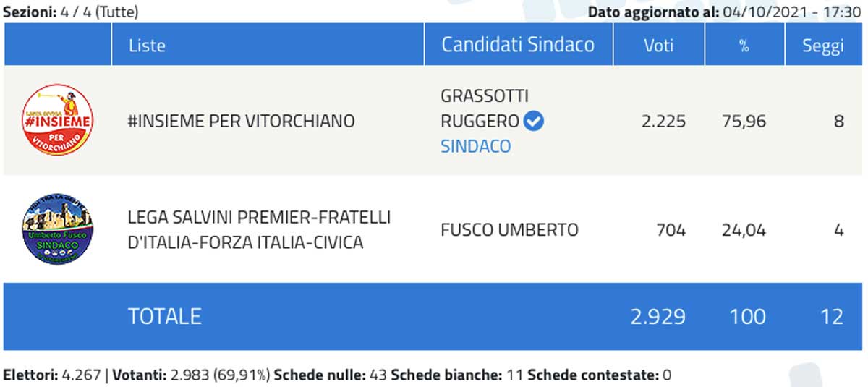Screen dimensions: 868x387
Task: Click the #INSIEME per Vitorchiano list logo
Action: 57,121
